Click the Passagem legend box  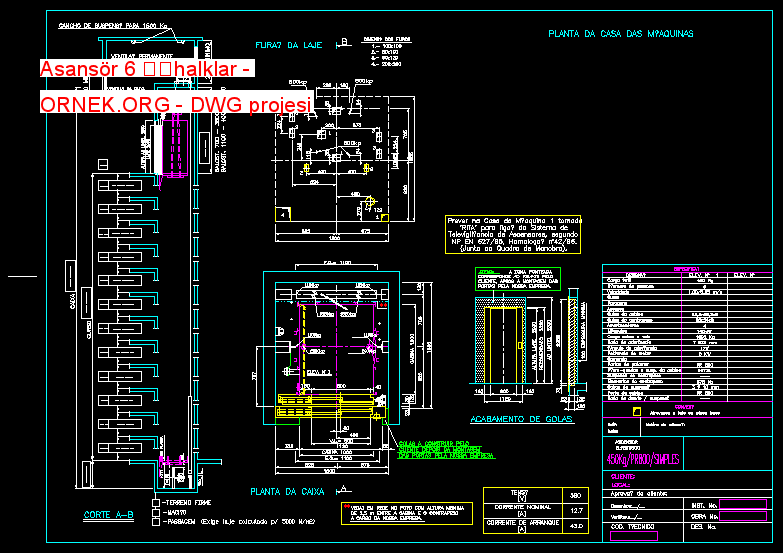tap(155, 521)
